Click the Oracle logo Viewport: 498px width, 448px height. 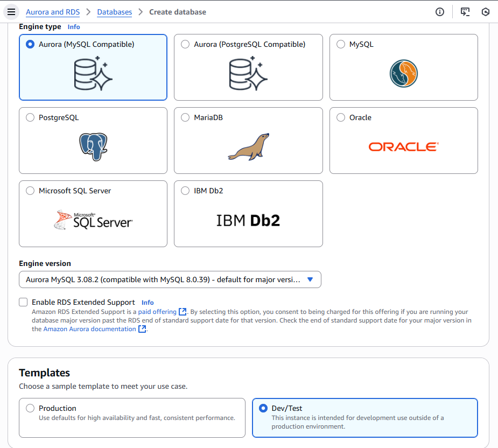(x=403, y=146)
